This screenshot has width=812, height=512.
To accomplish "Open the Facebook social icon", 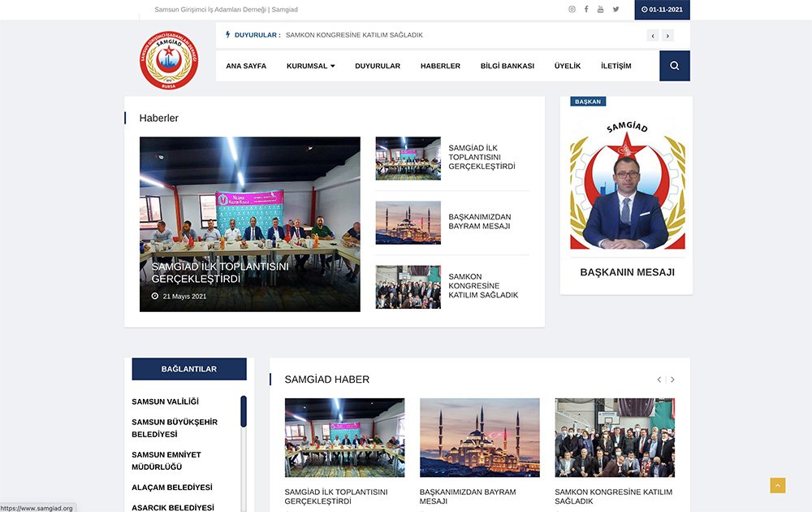I will 586,9.
